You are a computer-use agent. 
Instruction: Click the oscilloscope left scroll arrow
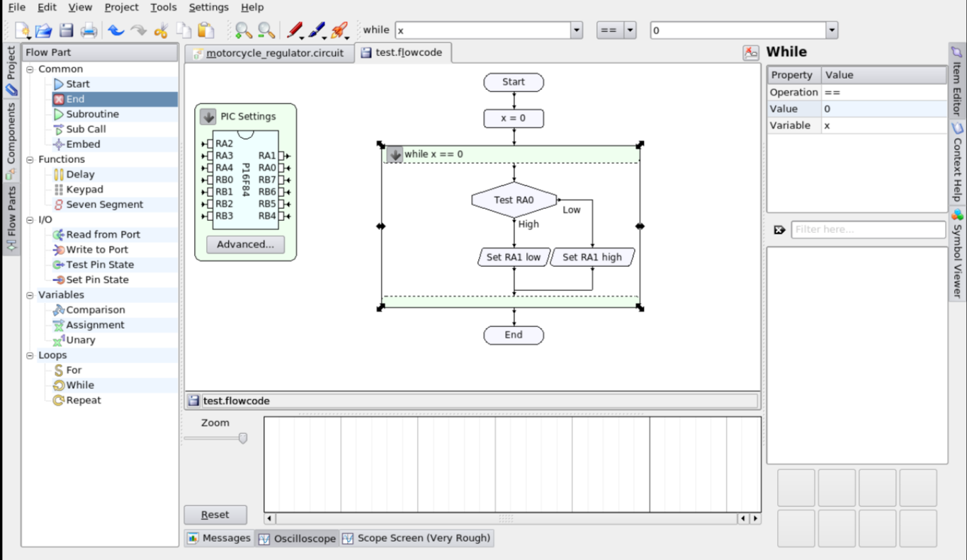coord(269,518)
